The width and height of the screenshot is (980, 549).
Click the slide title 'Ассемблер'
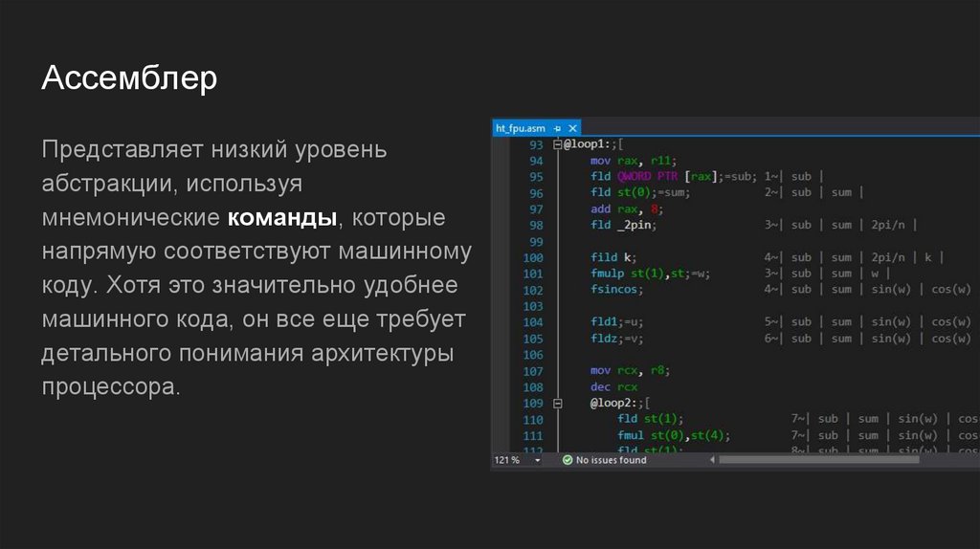[x=129, y=78]
